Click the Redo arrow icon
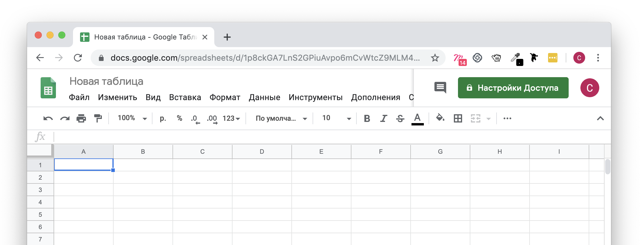644x245 pixels. click(x=65, y=119)
